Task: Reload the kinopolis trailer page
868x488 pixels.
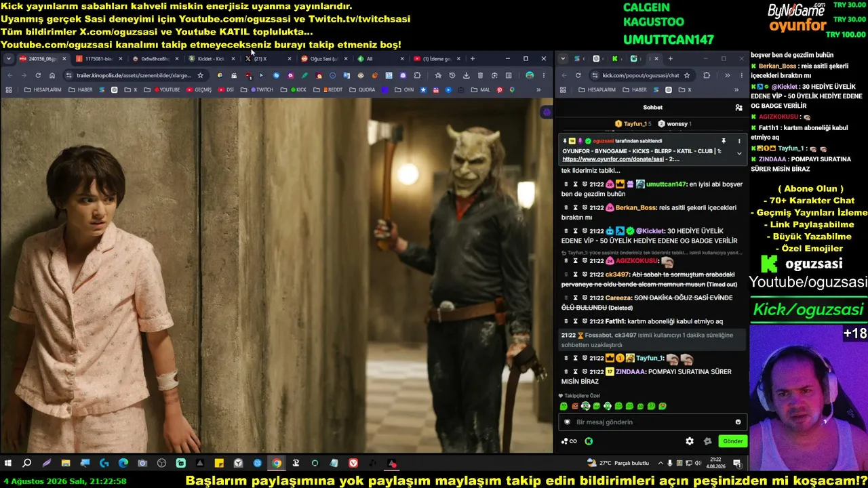Action: tap(38, 75)
